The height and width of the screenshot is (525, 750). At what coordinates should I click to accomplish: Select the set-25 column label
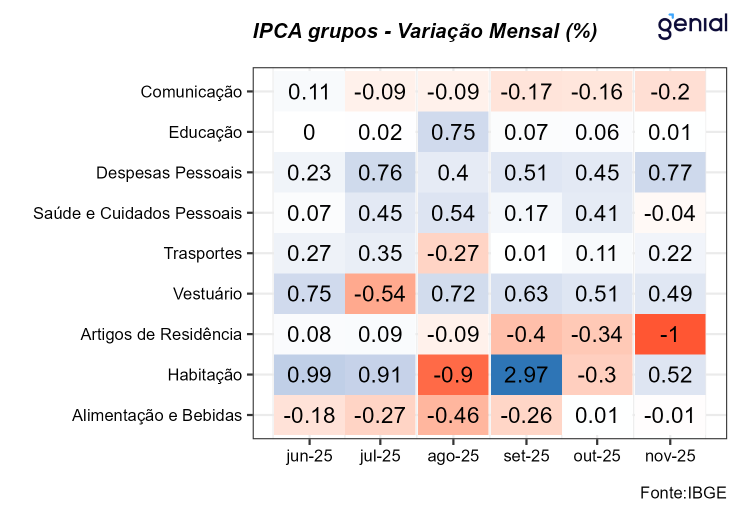tap(525, 456)
